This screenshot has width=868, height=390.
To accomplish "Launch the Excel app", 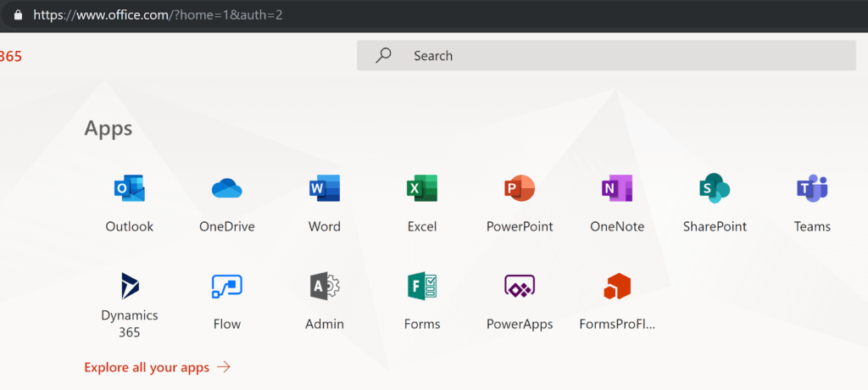I will 421,188.
